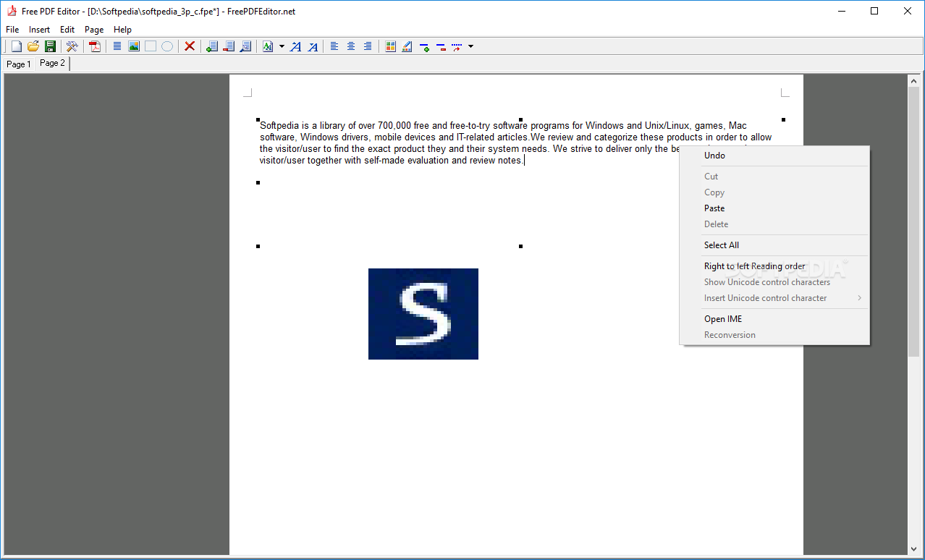Open settings with the hammer and wrench icon
The height and width of the screenshot is (560, 925).
(72, 46)
